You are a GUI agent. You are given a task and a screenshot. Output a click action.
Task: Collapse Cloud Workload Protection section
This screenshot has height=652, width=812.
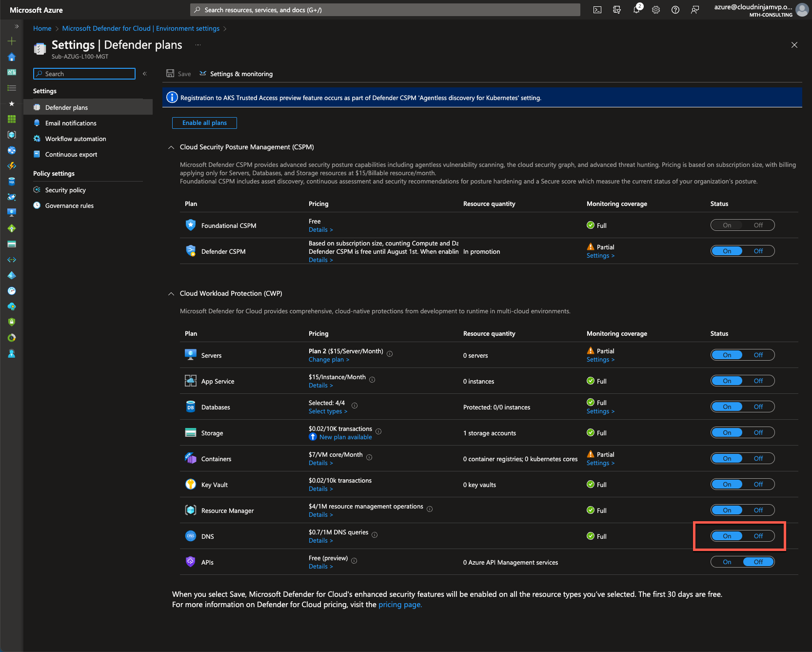(x=171, y=294)
